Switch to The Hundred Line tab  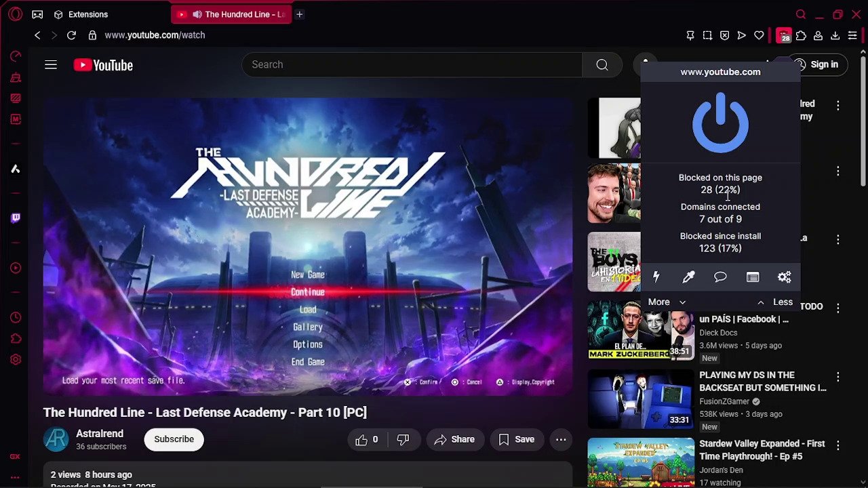click(231, 14)
